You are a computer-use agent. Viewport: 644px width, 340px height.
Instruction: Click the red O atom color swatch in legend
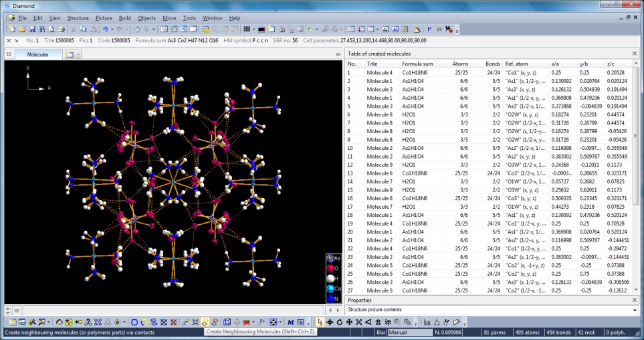pyautogui.click(x=330, y=268)
